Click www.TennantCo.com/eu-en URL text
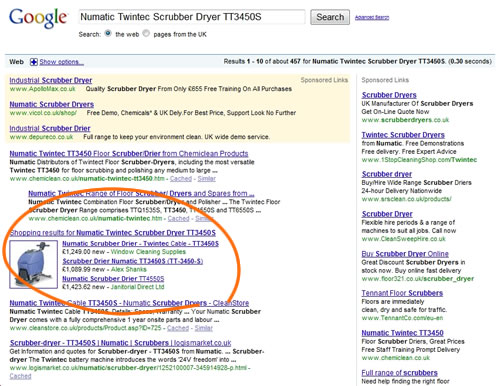The height and width of the screenshot is (386, 500). pyautogui.click(x=402, y=318)
